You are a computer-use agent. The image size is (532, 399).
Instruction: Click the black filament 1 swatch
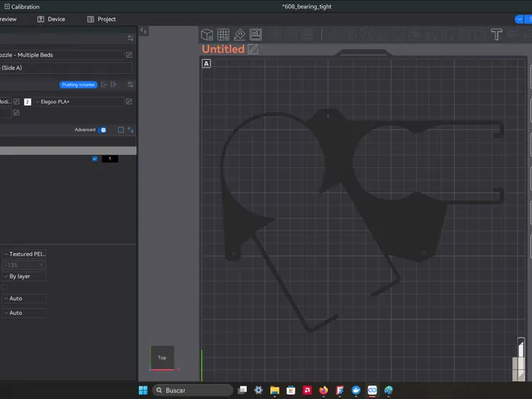[x=110, y=159]
